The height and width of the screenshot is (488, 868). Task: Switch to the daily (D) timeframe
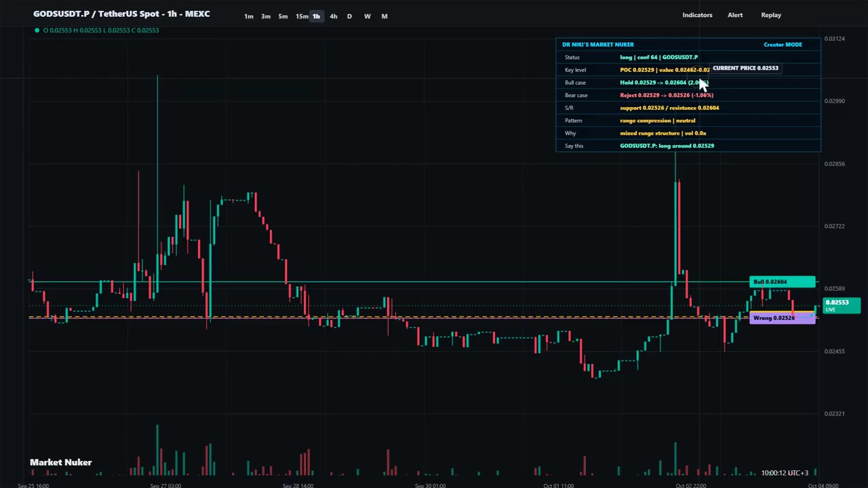coord(349,16)
